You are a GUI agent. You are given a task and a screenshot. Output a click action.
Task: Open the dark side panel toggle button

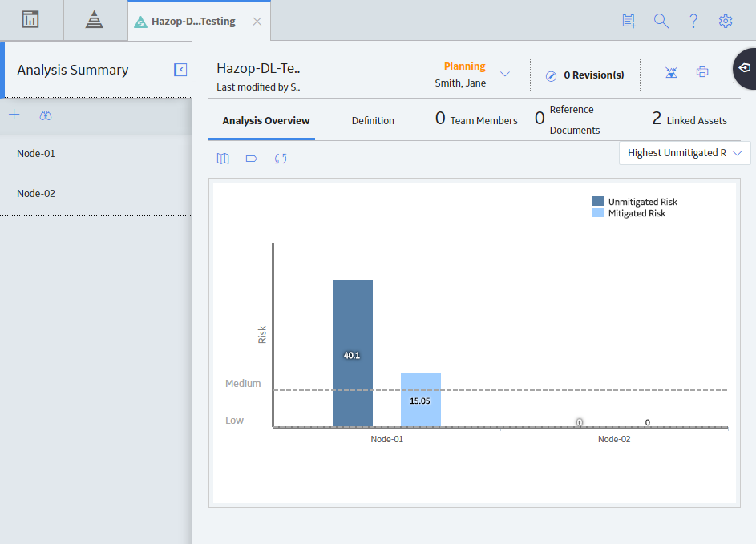click(x=745, y=68)
